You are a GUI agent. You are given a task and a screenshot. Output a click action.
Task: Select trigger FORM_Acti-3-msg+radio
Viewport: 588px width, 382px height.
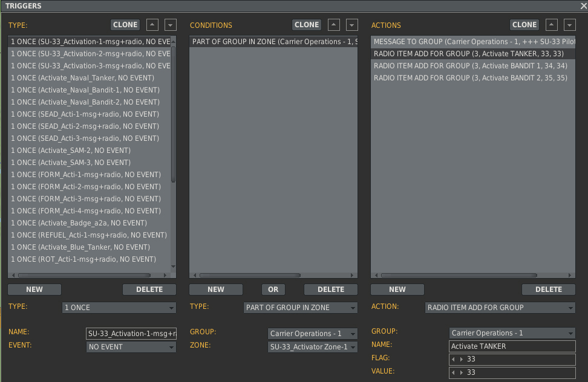[x=90, y=198]
